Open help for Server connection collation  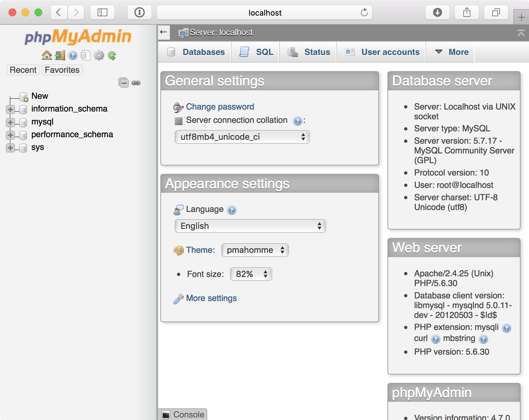coord(297,121)
